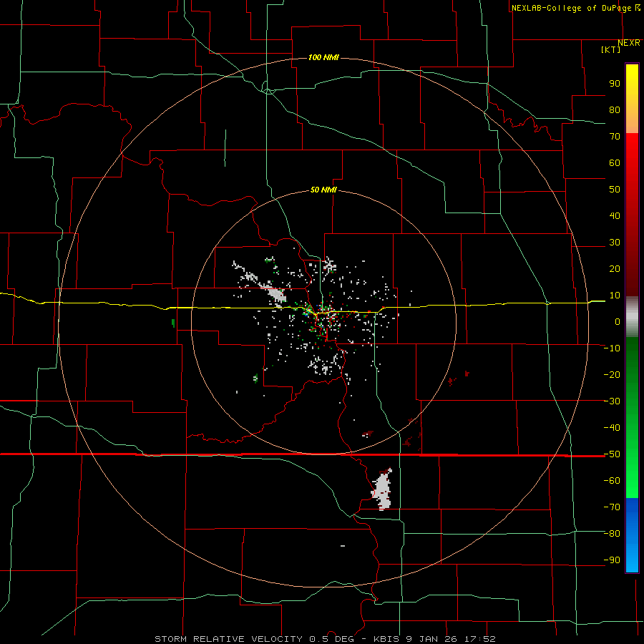Viewport: 644px width, 644px height.
Task: Click the -50 knot scale value
Action: (x=612, y=454)
